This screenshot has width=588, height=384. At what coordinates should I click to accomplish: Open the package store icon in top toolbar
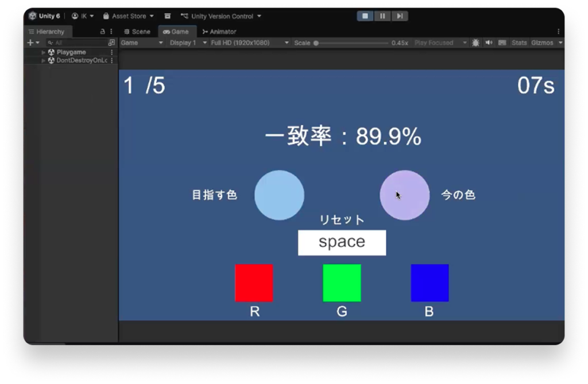tap(168, 16)
